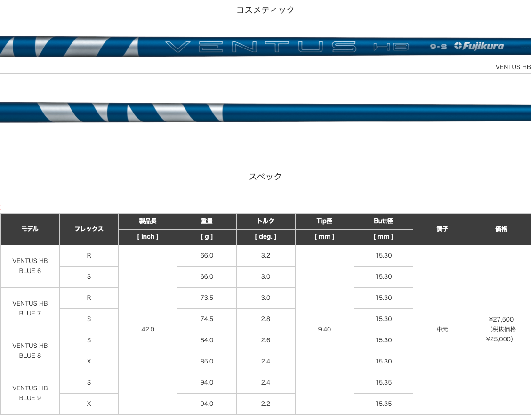Viewport: 531px width, 420px height.
Task: Click the 15.30 butt diameter for BLUE 7 R
Action: [x=383, y=298]
